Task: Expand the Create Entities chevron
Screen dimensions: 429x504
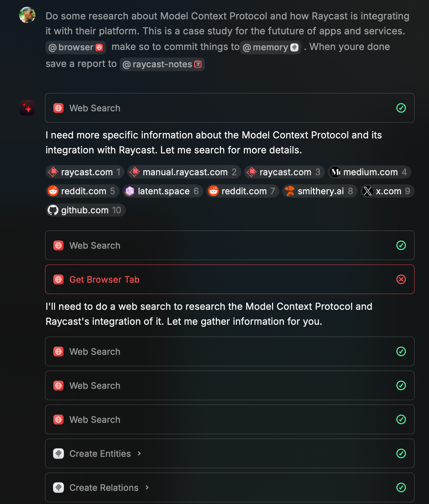Action: (x=139, y=453)
